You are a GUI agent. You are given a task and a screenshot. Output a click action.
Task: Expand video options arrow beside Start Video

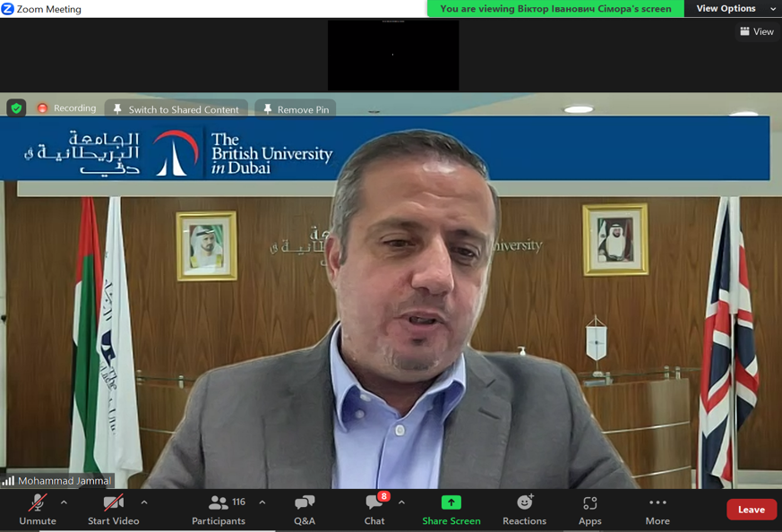pos(144,502)
